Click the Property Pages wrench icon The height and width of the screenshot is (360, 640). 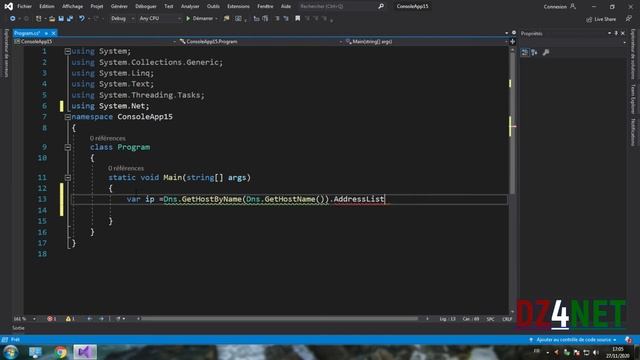tap(546, 53)
